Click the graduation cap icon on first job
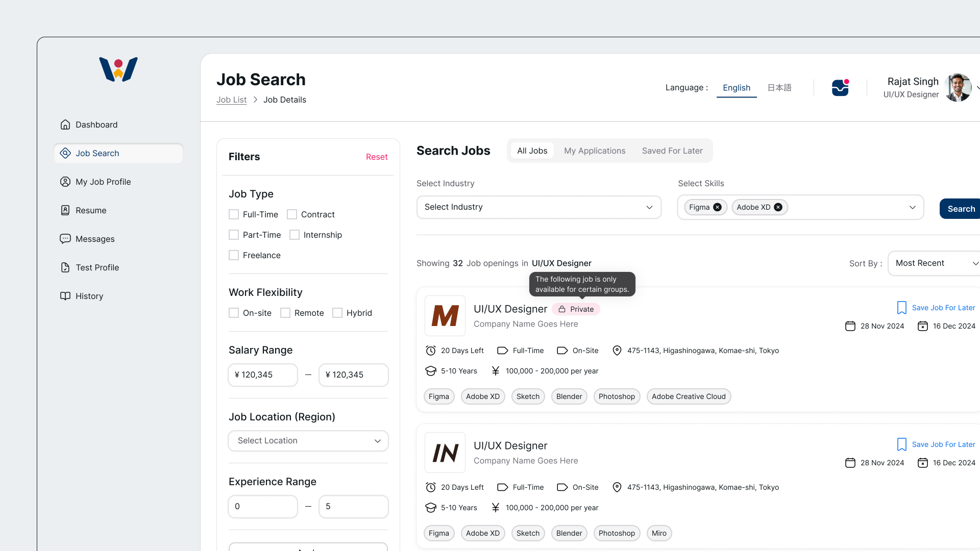The image size is (980, 551). click(x=431, y=371)
